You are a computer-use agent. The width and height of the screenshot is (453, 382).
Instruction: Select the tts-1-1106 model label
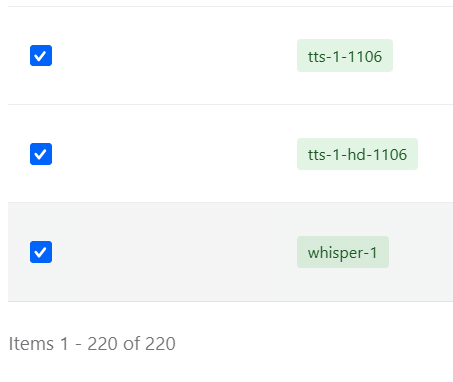345,56
